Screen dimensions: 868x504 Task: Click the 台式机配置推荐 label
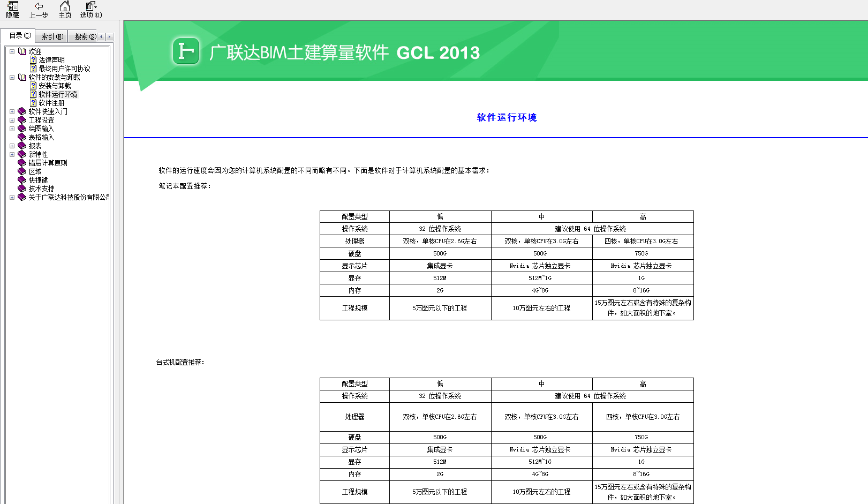click(x=180, y=362)
